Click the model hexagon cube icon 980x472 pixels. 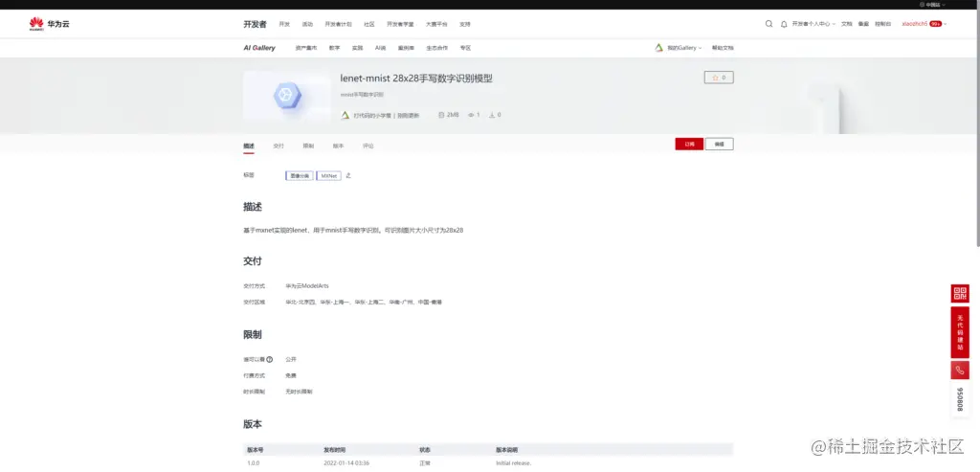287,96
